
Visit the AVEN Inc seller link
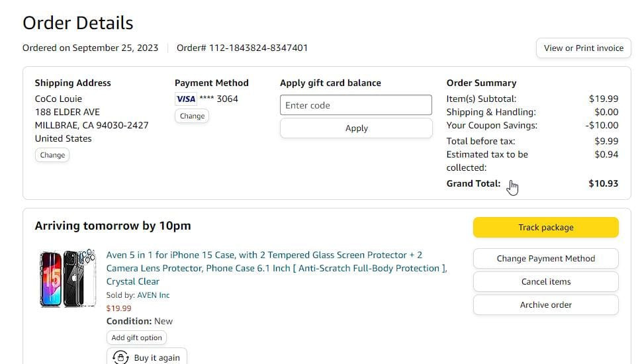pyautogui.click(x=154, y=295)
